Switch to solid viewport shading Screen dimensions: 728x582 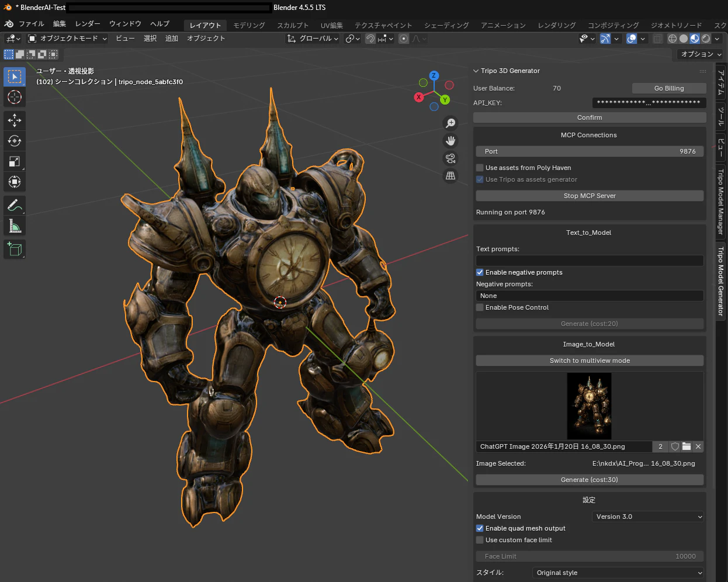click(684, 39)
